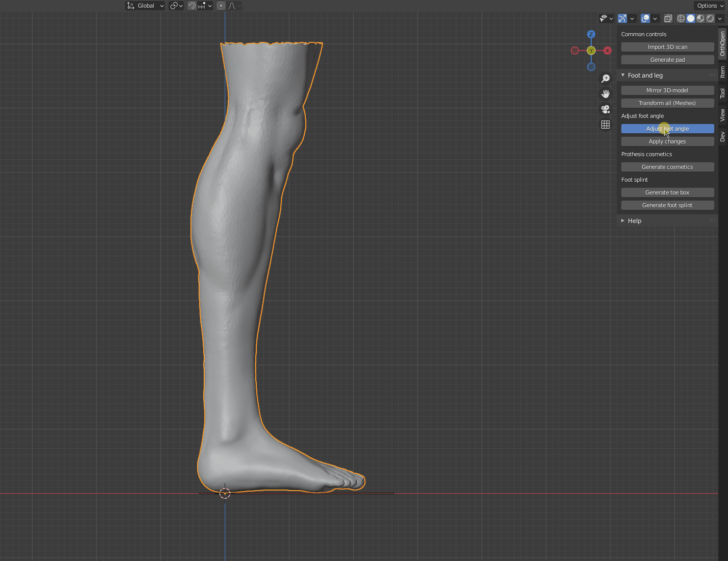Image resolution: width=728 pixels, height=561 pixels.
Task: Select rendered viewport shading icon
Action: click(710, 18)
